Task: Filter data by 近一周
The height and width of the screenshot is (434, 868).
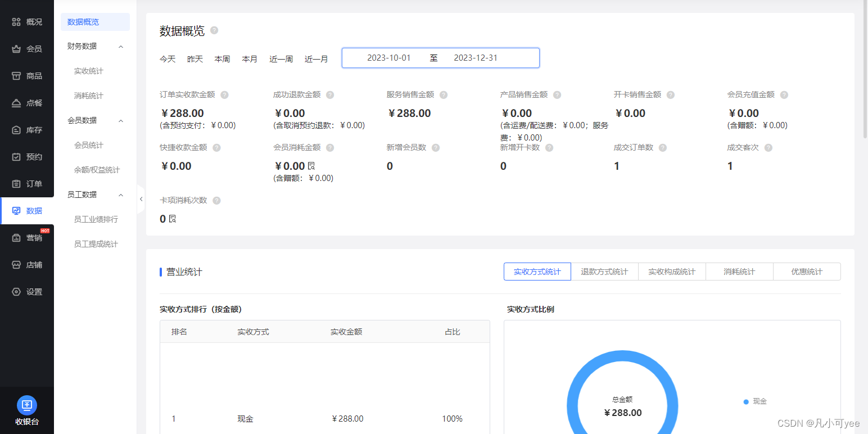Action: tap(281, 58)
